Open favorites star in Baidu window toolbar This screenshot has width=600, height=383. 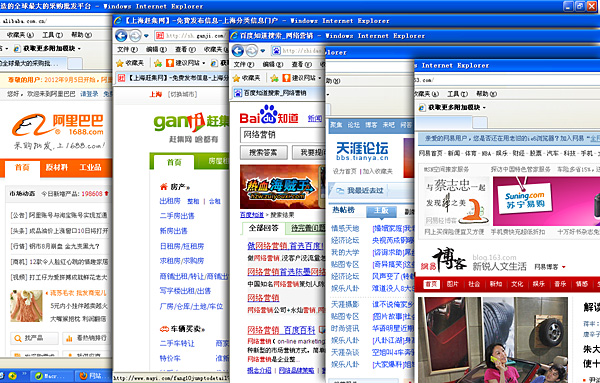click(x=236, y=78)
